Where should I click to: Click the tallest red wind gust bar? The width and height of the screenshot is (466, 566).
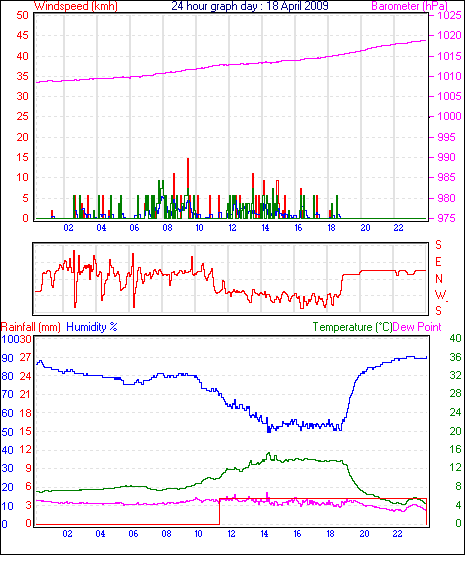point(188,188)
